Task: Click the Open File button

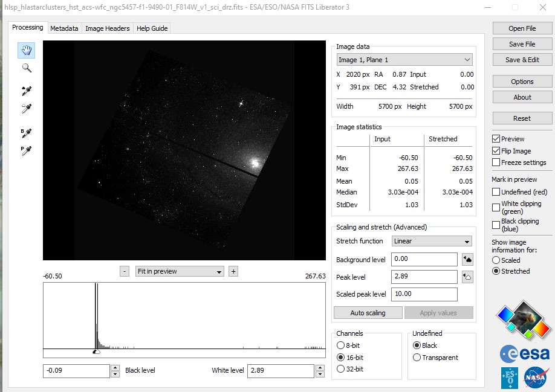Action: click(x=522, y=28)
